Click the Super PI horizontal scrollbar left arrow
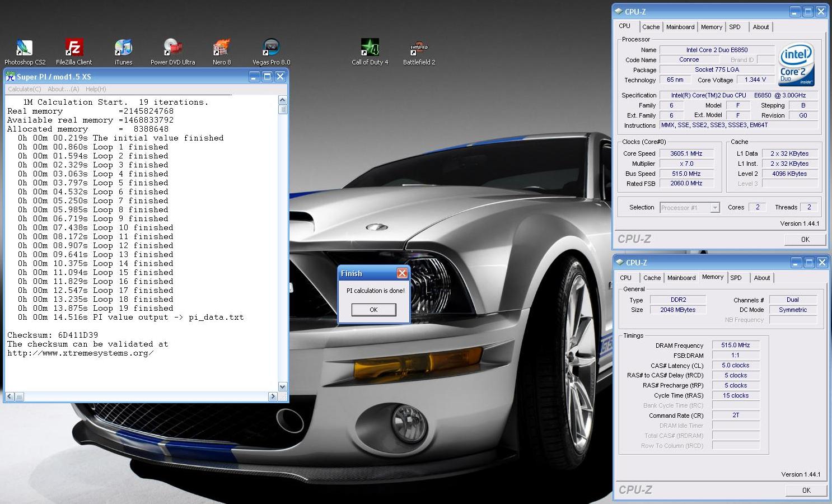The width and height of the screenshot is (832, 504). [x=9, y=396]
